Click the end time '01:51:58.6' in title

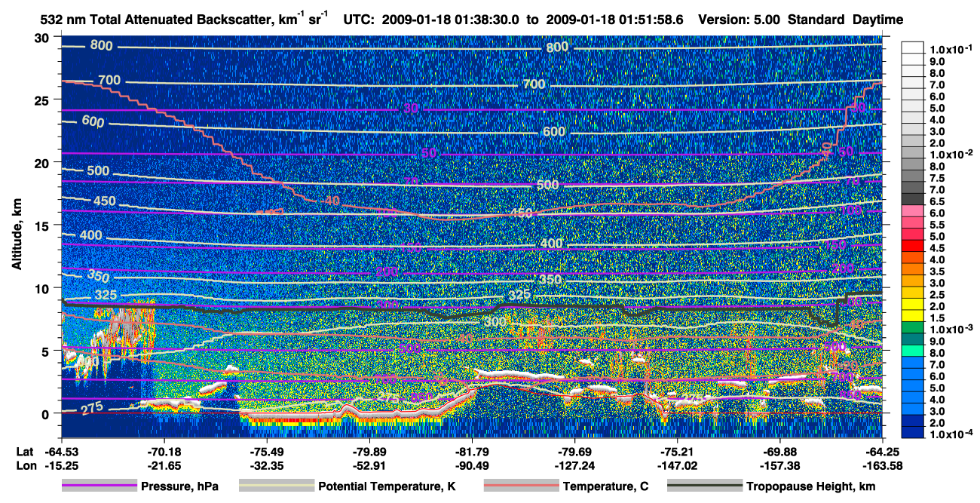click(651, 19)
